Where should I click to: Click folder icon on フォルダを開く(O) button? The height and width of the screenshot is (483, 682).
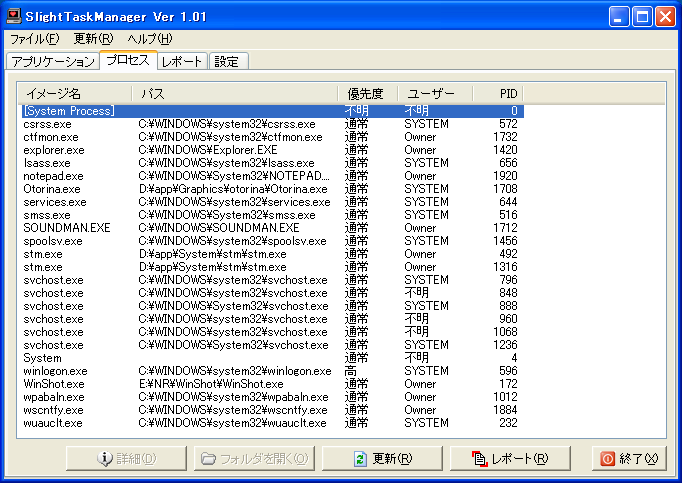pyautogui.click(x=208, y=459)
